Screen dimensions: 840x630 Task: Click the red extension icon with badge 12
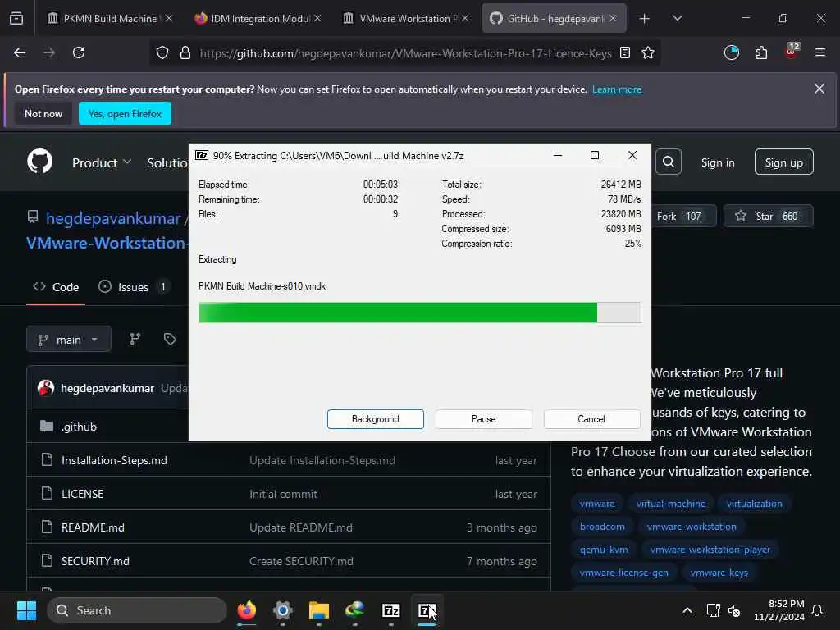[x=792, y=52]
